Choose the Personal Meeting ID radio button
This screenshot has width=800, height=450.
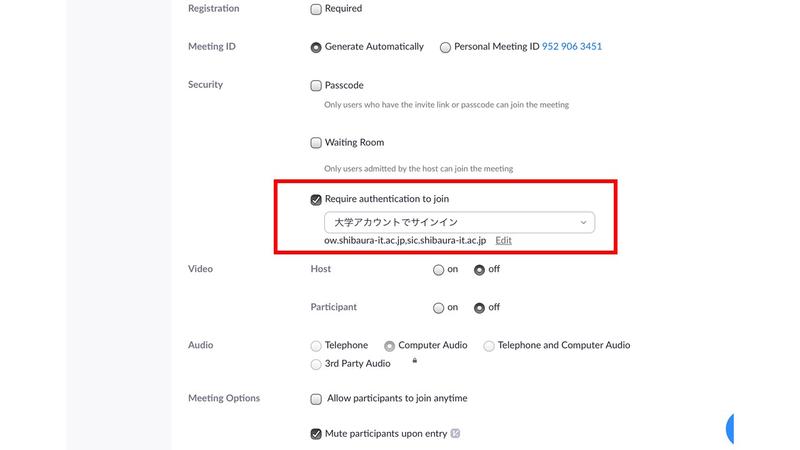pyautogui.click(x=445, y=47)
